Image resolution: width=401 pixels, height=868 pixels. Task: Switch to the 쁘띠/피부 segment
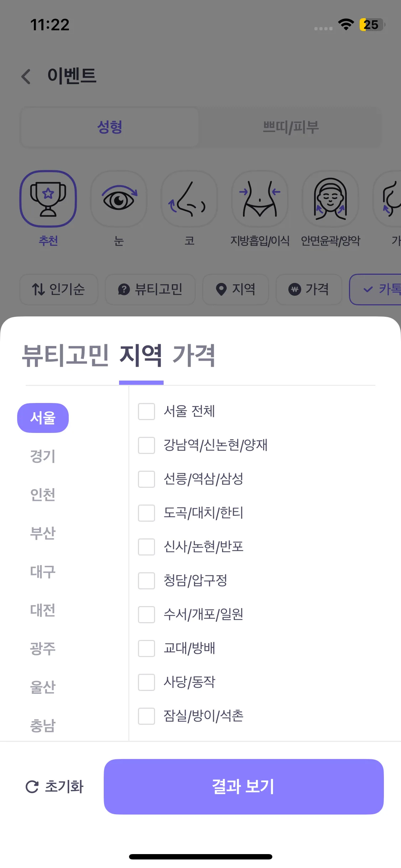point(290,127)
